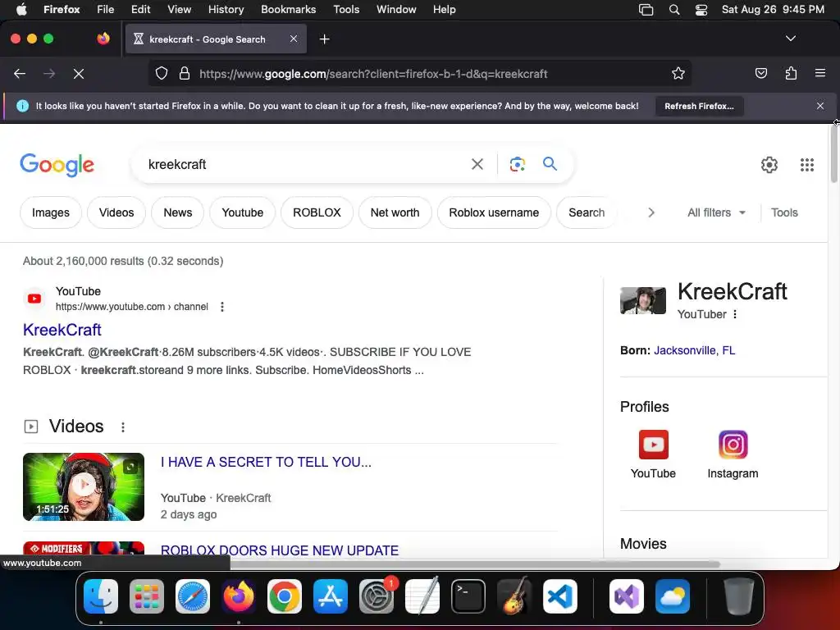Image resolution: width=840 pixels, height=630 pixels.
Task: Open the Bookmarks menu
Action: point(288,10)
